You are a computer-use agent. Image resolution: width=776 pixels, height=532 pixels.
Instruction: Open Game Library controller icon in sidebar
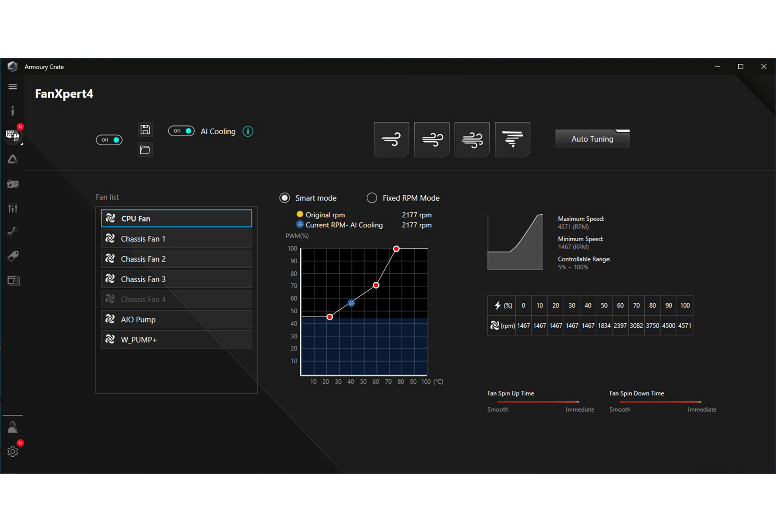13,184
